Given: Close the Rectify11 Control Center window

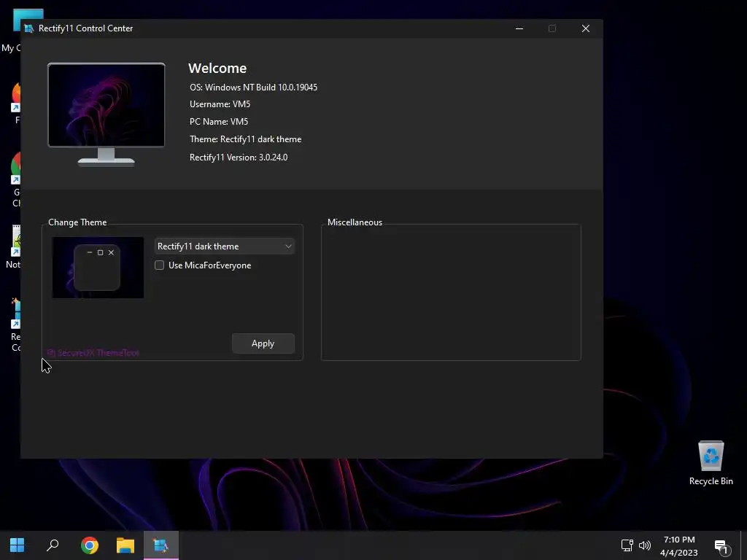Looking at the screenshot, I should tap(586, 28).
